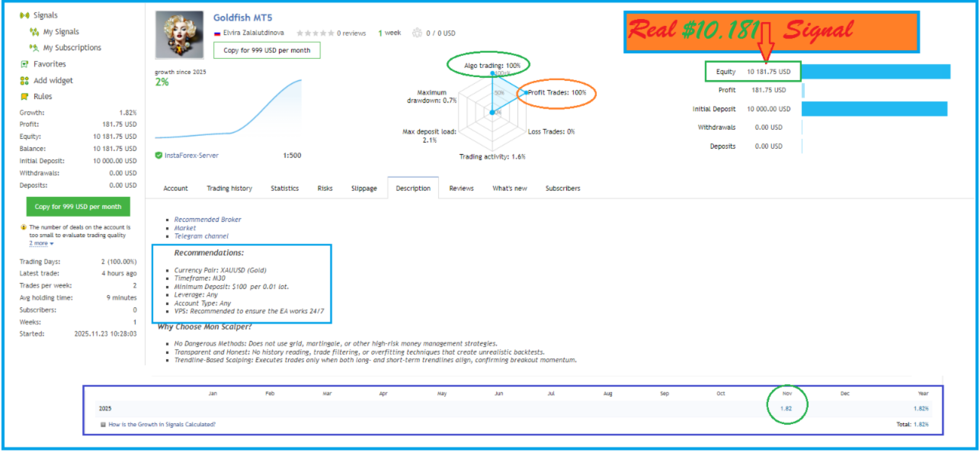Open 'How is the Growth in Signals Calculated?' link

(162, 425)
